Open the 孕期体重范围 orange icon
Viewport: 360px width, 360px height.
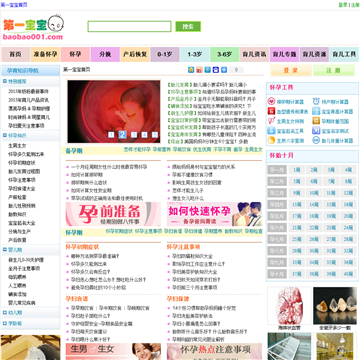(x=316, y=121)
